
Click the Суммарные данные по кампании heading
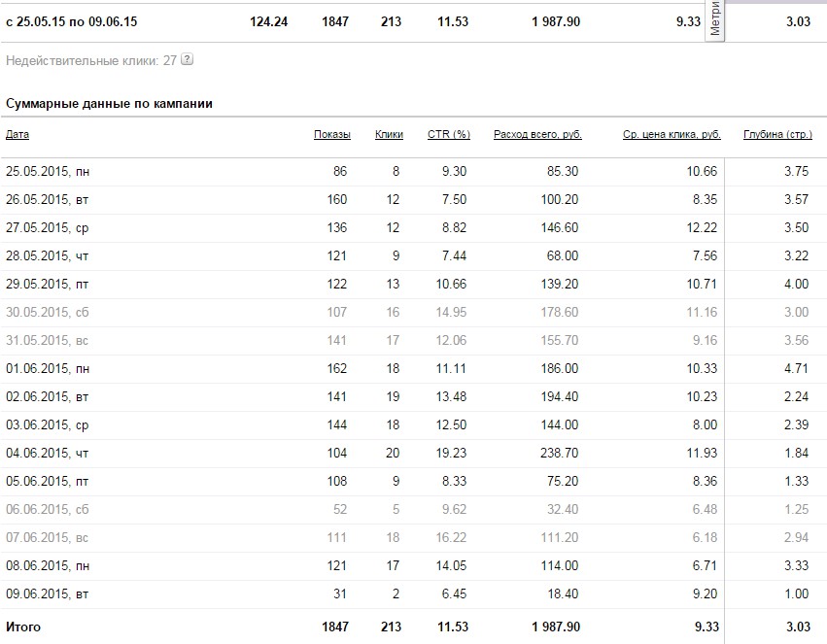click(109, 103)
